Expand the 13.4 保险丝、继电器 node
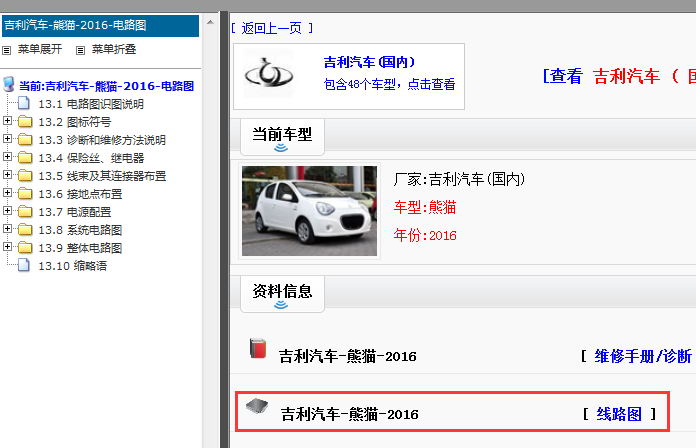Image resolution: width=696 pixels, height=448 pixels. pos(7,157)
